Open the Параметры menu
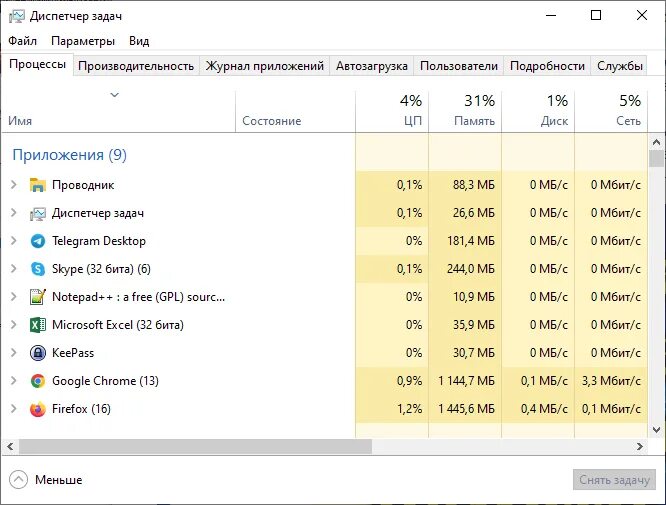666x505 pixels. coord(83,41)
